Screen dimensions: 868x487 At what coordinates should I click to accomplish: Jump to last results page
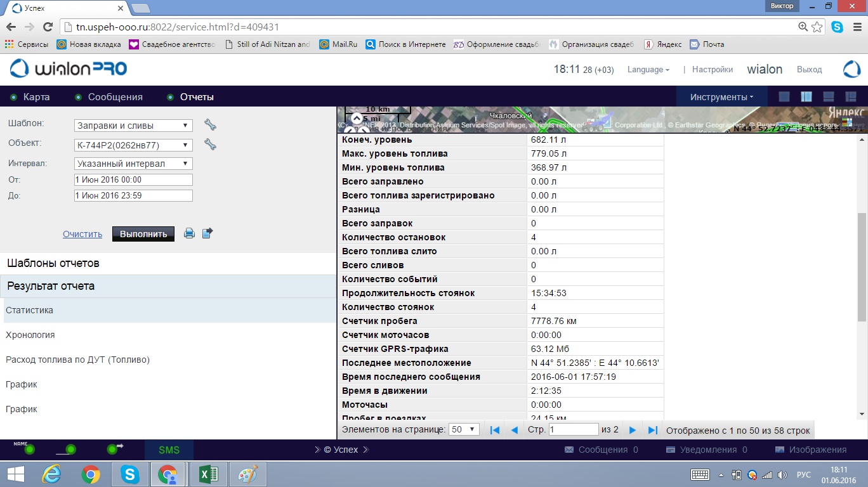(652, 430)
